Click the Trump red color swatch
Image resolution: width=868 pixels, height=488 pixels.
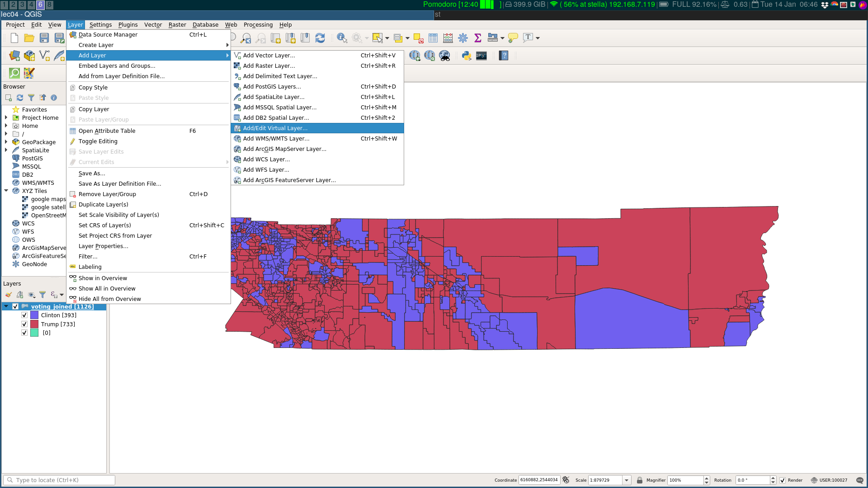point(34,324)
